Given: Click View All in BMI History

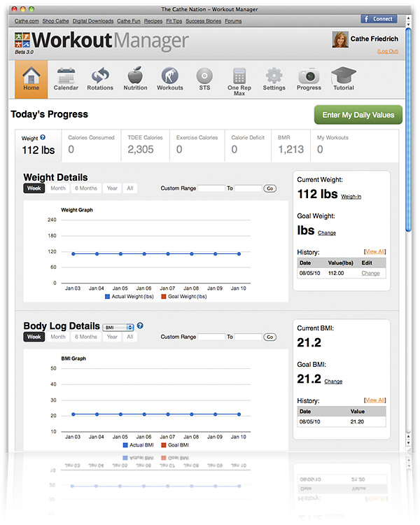Looking at the screenshot, I should pos(374,400).
